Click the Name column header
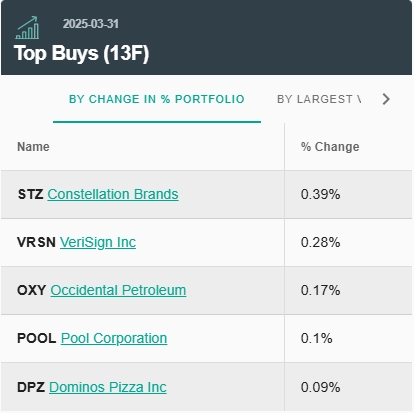This screenshot has height=413, width=414. click(33, 147)
